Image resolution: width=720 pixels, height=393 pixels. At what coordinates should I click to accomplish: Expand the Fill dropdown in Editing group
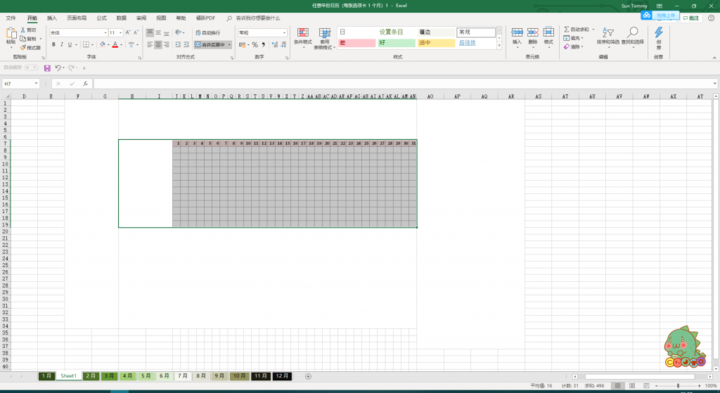(582, 38)
